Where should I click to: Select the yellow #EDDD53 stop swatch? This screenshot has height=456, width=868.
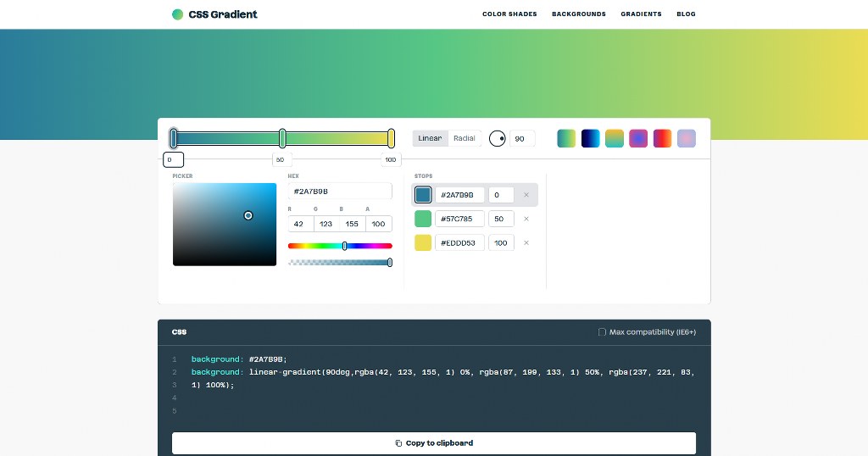[423, 242]
